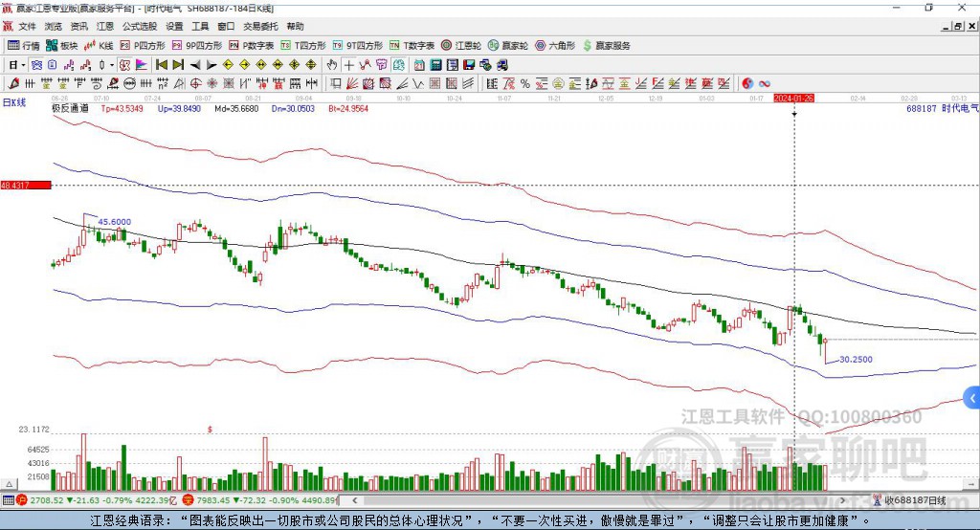980x530 pixels.
Task: Open the 工具 menu
Action: click(200, 26)
